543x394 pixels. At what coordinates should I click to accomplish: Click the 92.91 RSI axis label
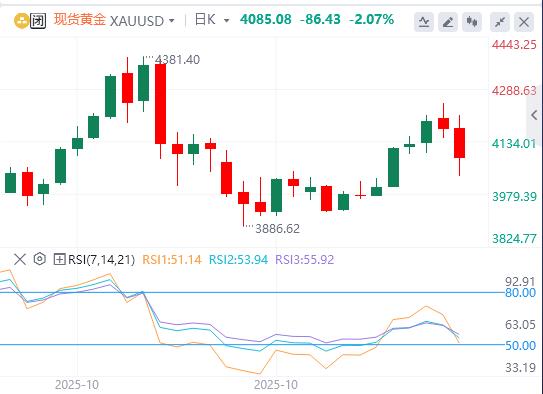[520, 281]
